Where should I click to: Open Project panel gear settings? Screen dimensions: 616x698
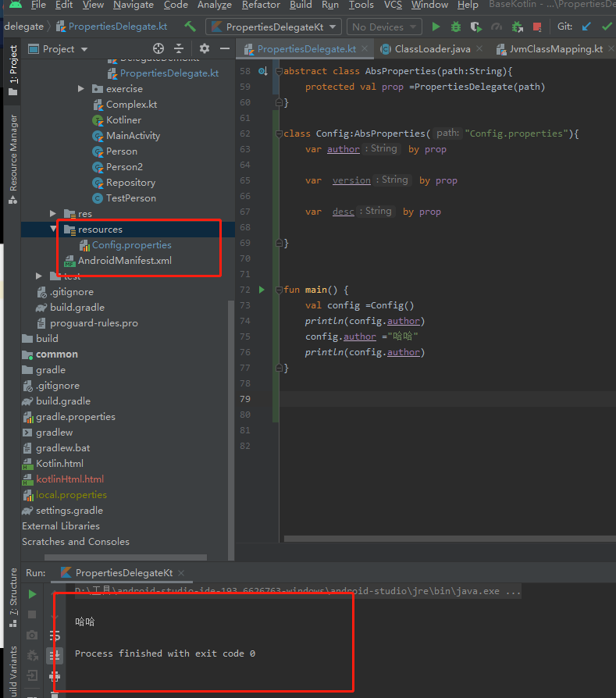click(x=205, y=48)
